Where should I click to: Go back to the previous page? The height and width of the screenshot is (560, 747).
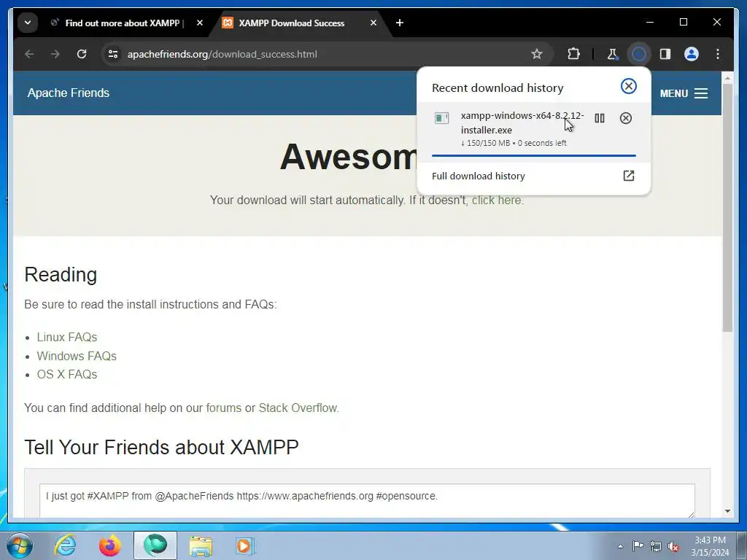29,54
